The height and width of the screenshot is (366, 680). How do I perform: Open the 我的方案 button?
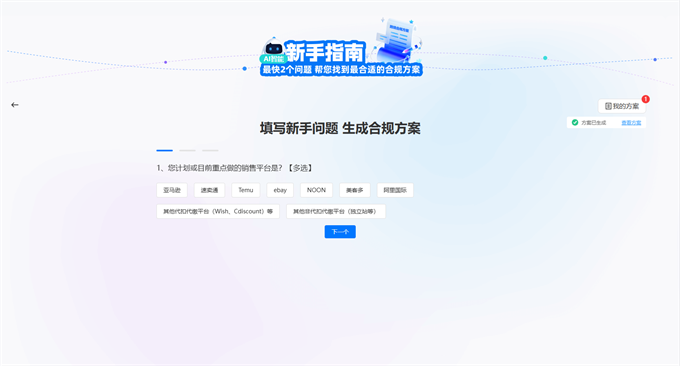point(622,106)
